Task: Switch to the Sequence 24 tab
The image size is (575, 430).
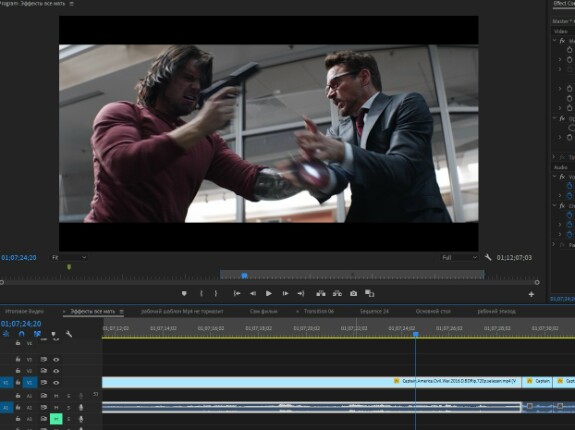Action: [x=374, y=312]
